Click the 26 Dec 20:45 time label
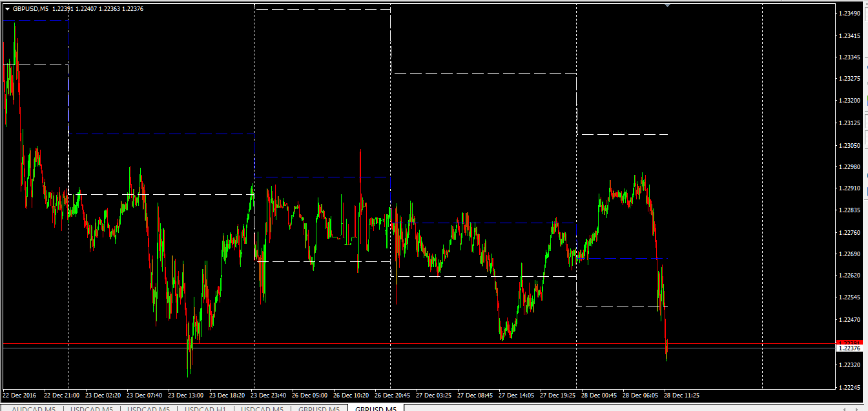 393,395
